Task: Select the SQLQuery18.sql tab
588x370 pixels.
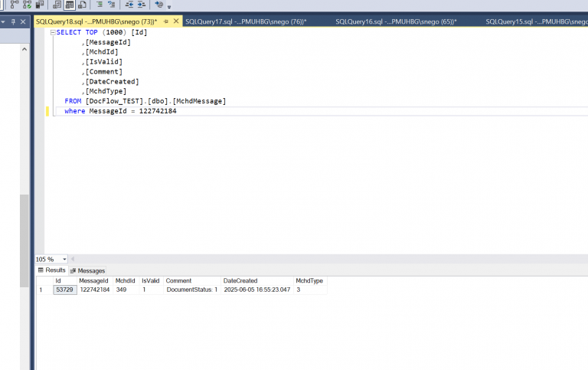Action: click(x=96, y=21)
